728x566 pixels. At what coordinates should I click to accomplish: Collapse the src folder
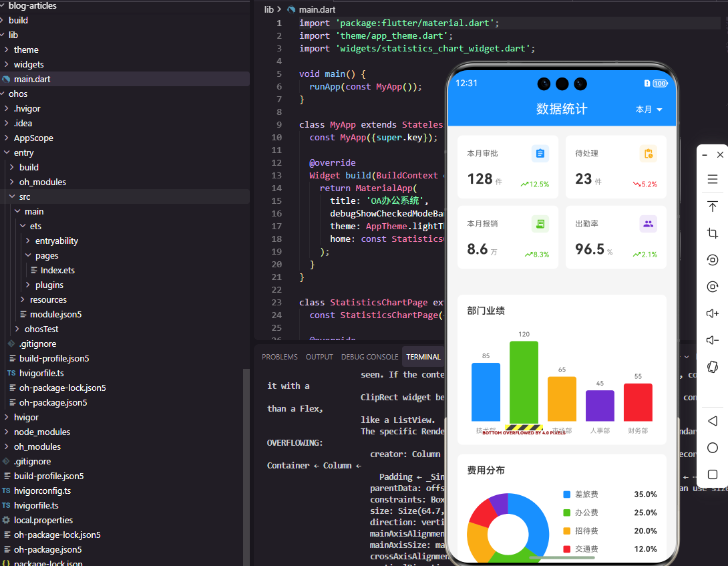[x=12, y=196]
